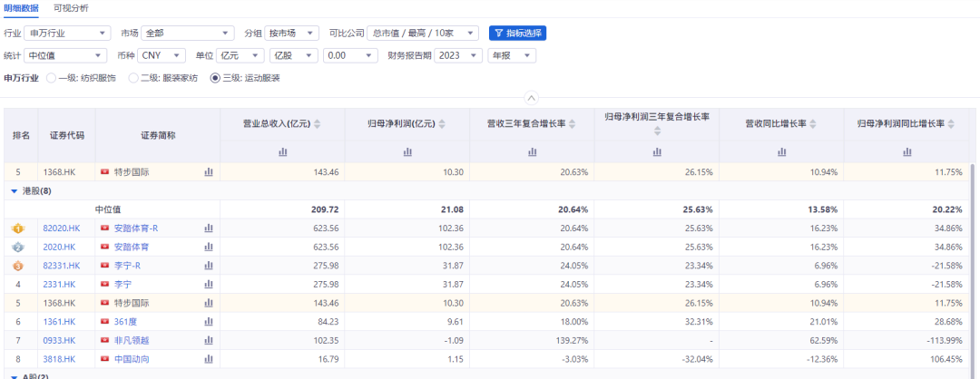Screen dimensions: 980x379
Task: Open 安踏体育-R security name link
Action: pos(137,228)
